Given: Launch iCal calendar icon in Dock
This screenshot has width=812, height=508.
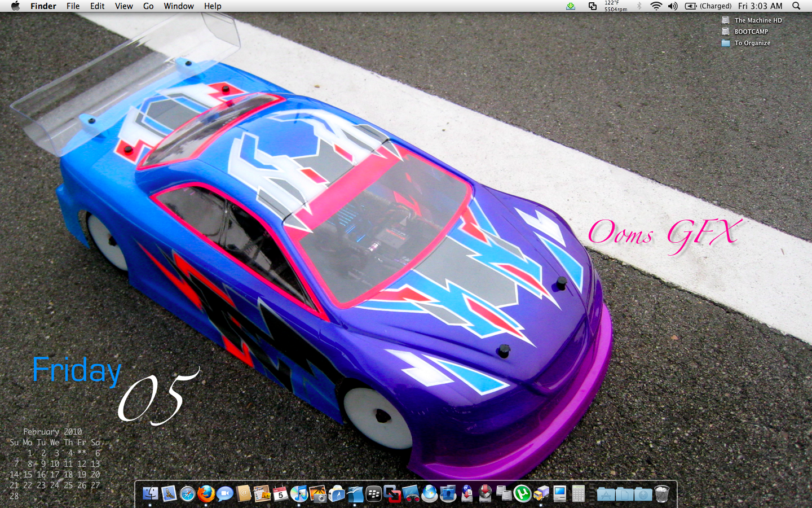Looking at the screenshot, I should tap(280, 494).
